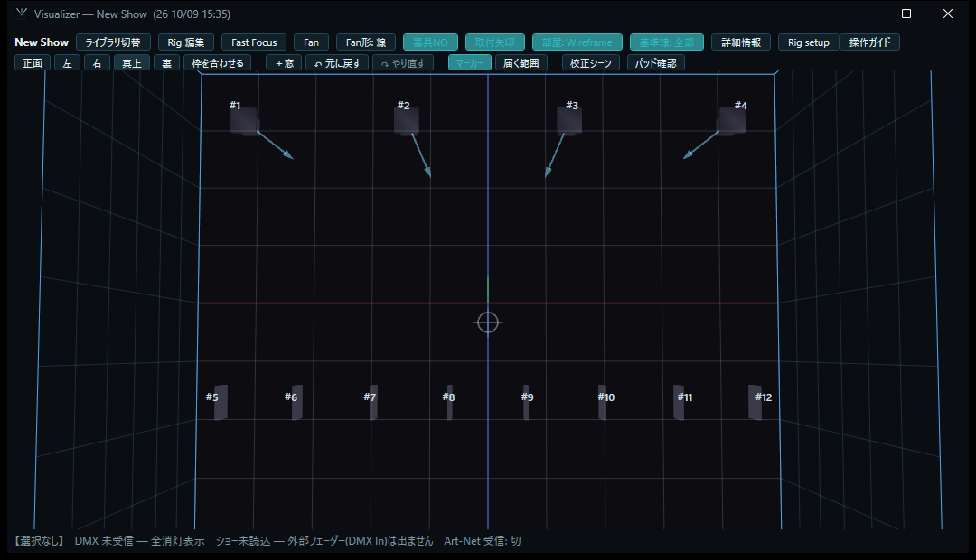Switch to 正面 front view
The width and height of the screenshot is (976, 560).
[33, 63]
